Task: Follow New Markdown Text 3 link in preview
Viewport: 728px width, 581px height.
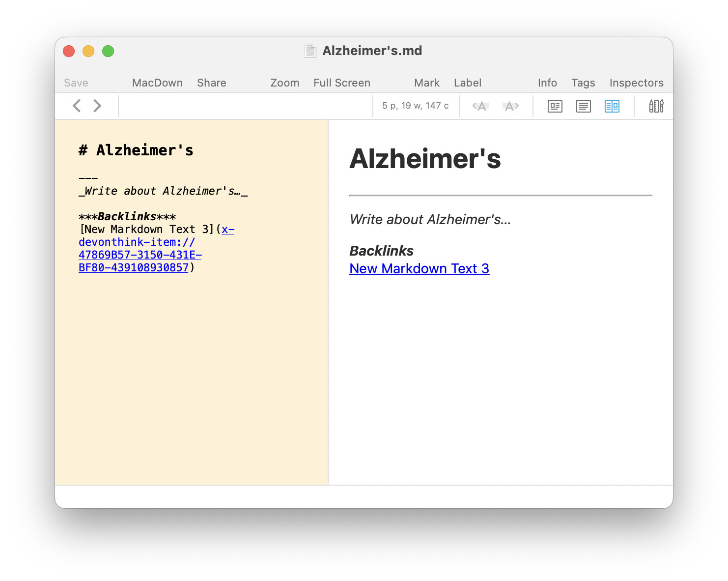Action: click(420, 268)
